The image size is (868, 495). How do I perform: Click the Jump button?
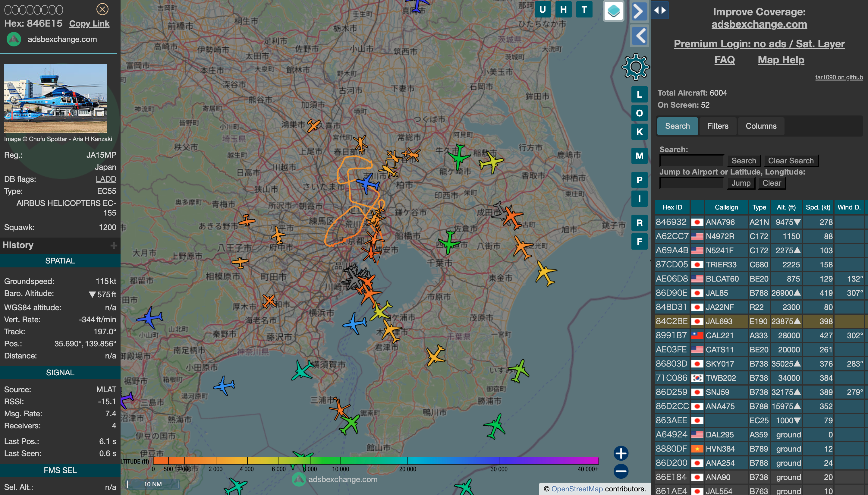pos(741,183)
